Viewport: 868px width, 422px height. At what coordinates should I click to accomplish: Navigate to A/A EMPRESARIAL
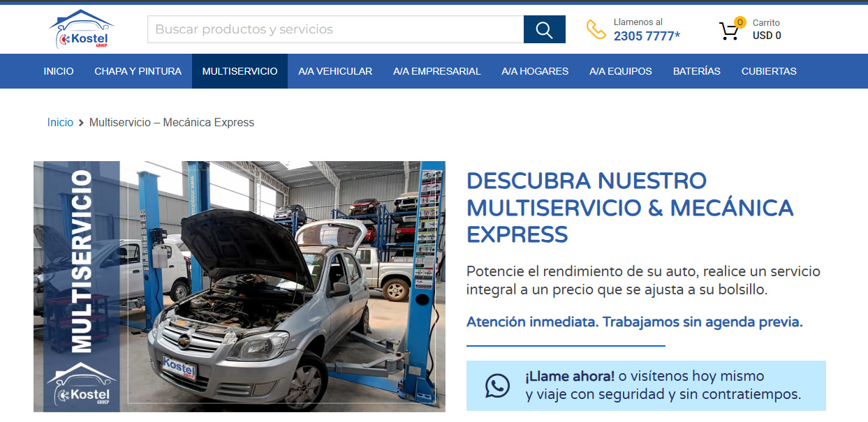pos(436,71)
